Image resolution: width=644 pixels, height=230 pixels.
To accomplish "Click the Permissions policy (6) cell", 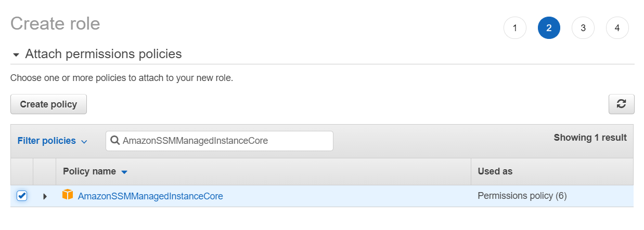I will 522,196.
